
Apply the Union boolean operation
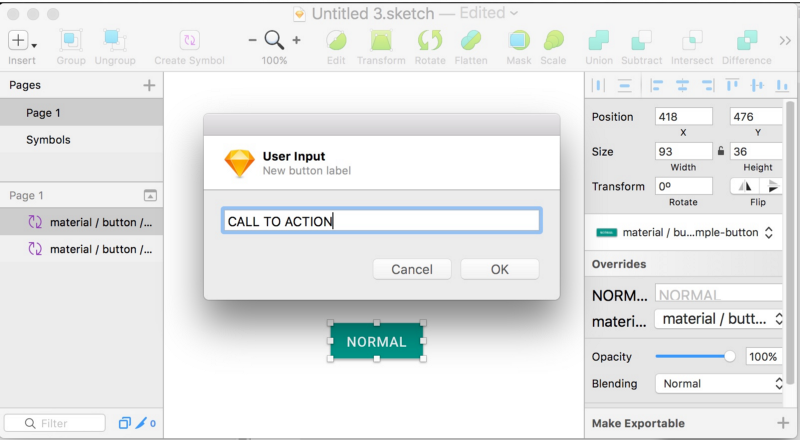(x=598, y=40)
